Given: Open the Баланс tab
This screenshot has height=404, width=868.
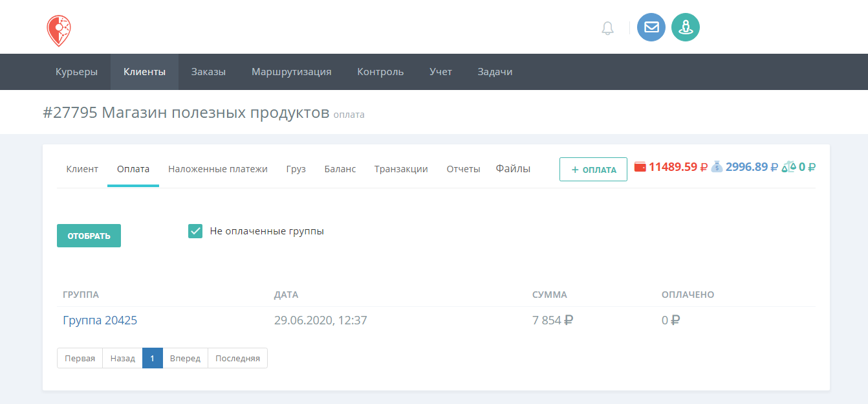Looking at the screenshot, I should [x=340, y=169].
